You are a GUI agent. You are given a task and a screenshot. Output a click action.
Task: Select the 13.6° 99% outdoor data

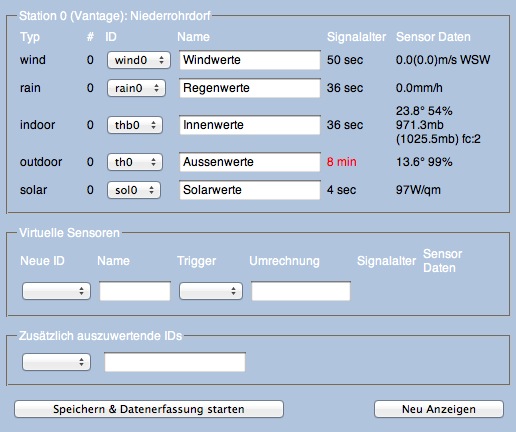pyautogui.click(x=424, y=162)
